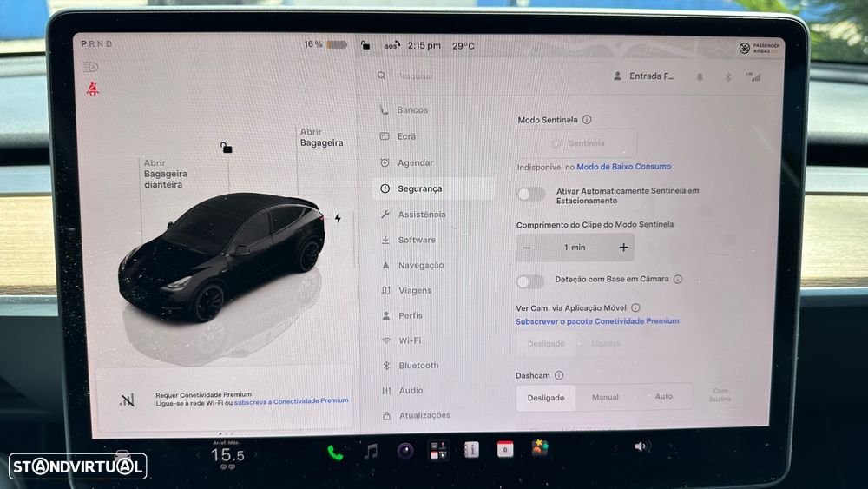
Task: Set Dashcam to Desligado
Action: tap(546, 398)
